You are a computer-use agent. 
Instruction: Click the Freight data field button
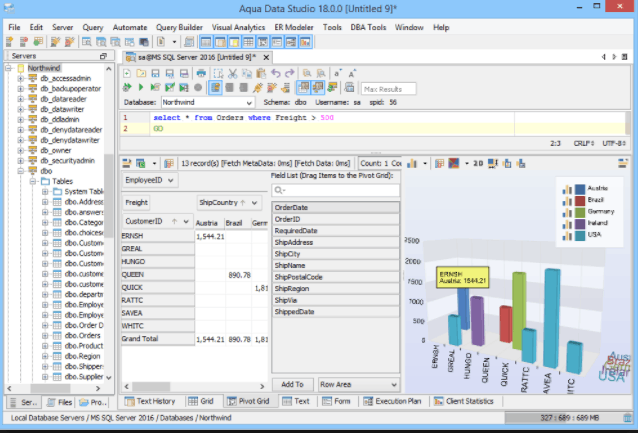point(136,203)
